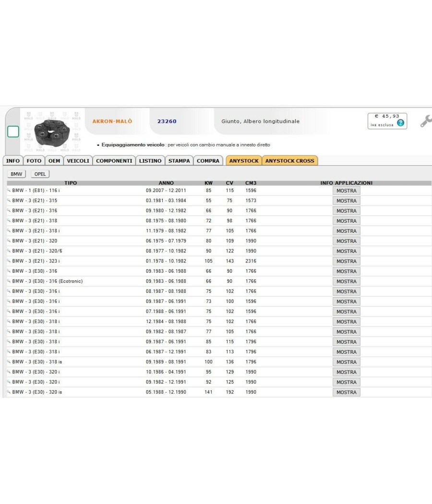Screen dimensions: 432x504
Task: Click the INFO APPLICAZIONI column header
Action: [347, 183]
